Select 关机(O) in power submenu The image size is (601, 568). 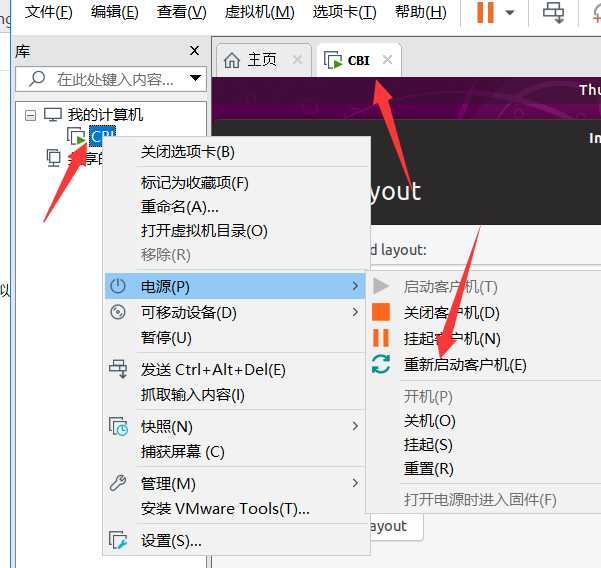coord(430,421)
